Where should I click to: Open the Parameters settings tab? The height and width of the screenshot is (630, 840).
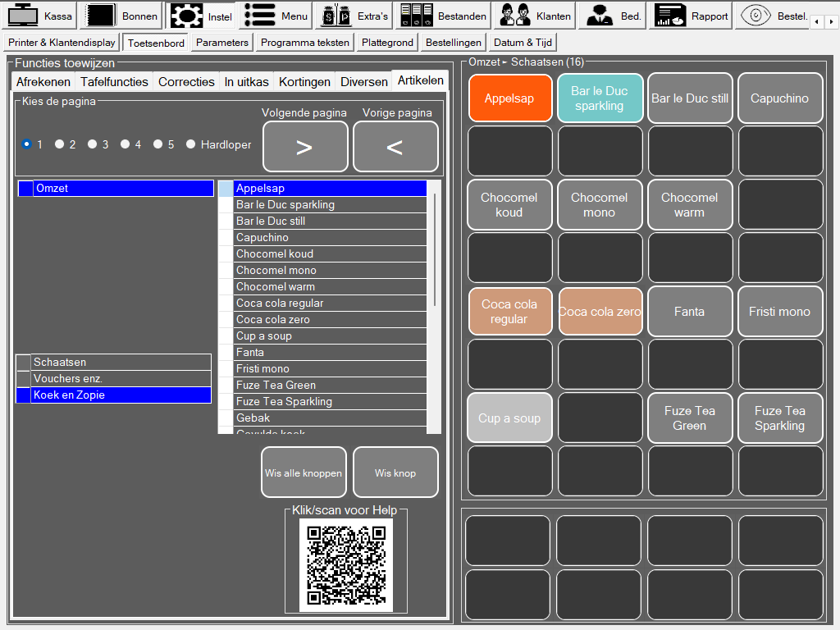pos(221,43)
